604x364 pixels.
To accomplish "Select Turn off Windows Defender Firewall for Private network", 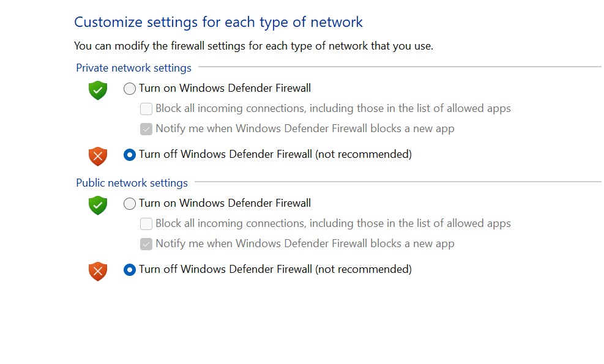I will [x=130, y=155].
